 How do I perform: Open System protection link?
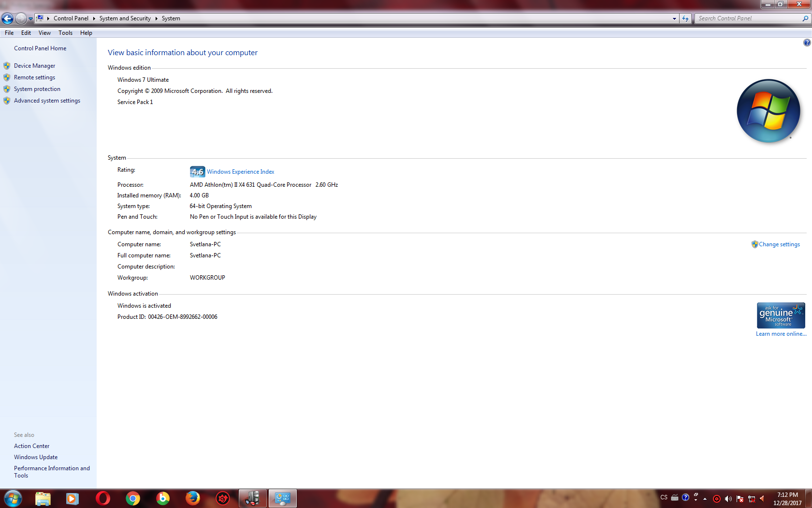pos(37,89)
